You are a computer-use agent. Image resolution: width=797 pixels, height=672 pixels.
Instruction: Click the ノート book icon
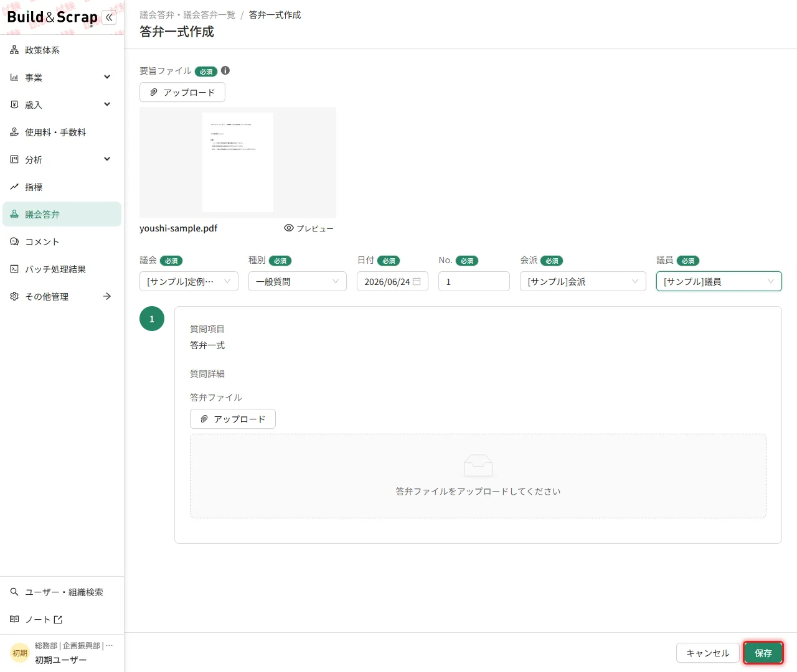click(14, 619)
